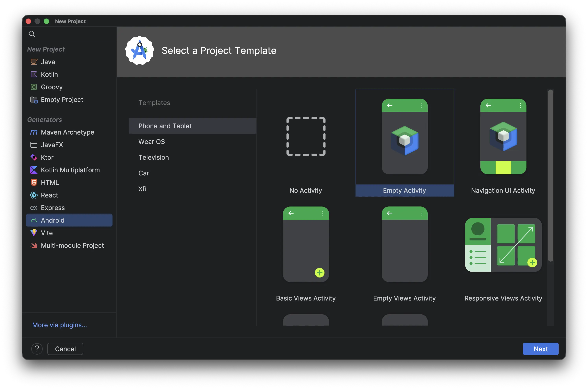Click the Kotlin Multiplatform icon
This screenshot has height=389, width=588.
click(34, 170)
